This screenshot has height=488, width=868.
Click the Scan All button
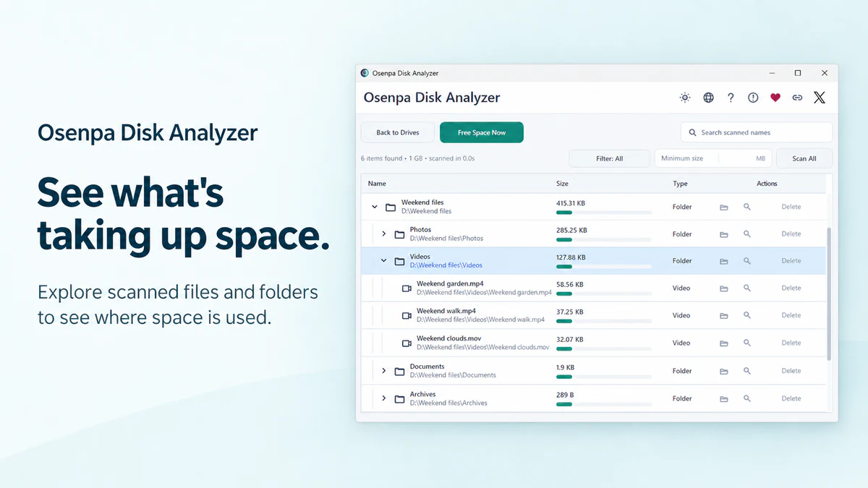[x=804, y=158]
